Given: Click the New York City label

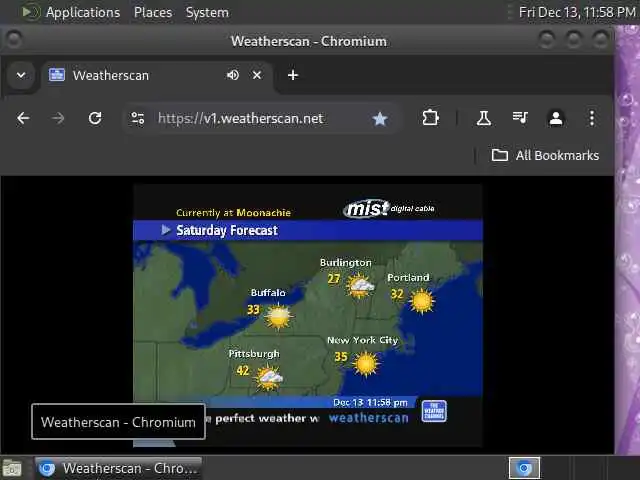Looking at the screenshot, I should [x=362, y=340].
